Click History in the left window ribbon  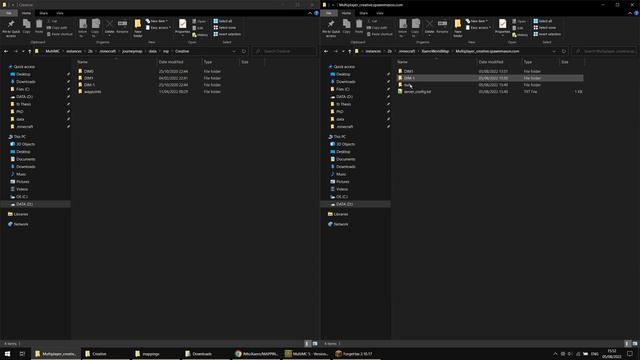coord(200,35)
